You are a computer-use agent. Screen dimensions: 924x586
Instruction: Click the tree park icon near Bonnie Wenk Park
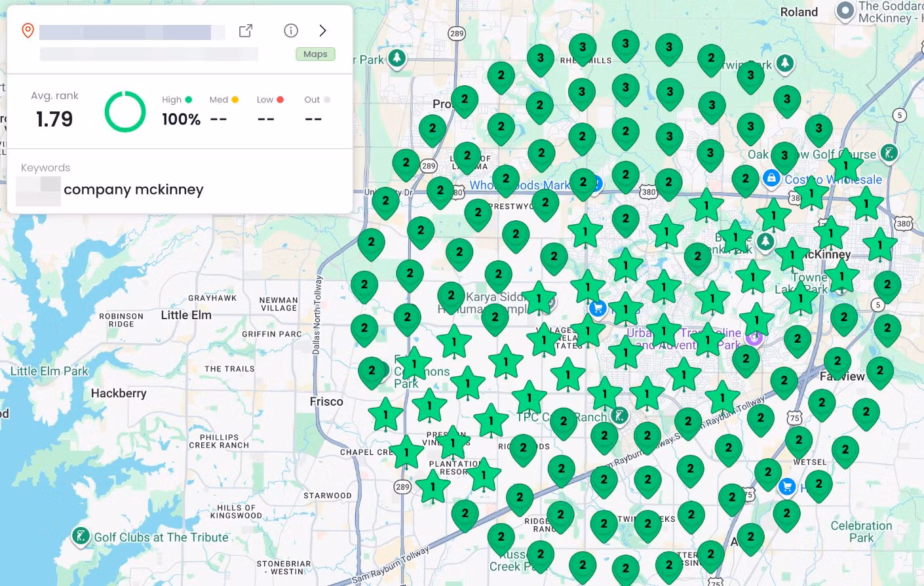pyautogui.click(x=765, y=241)
